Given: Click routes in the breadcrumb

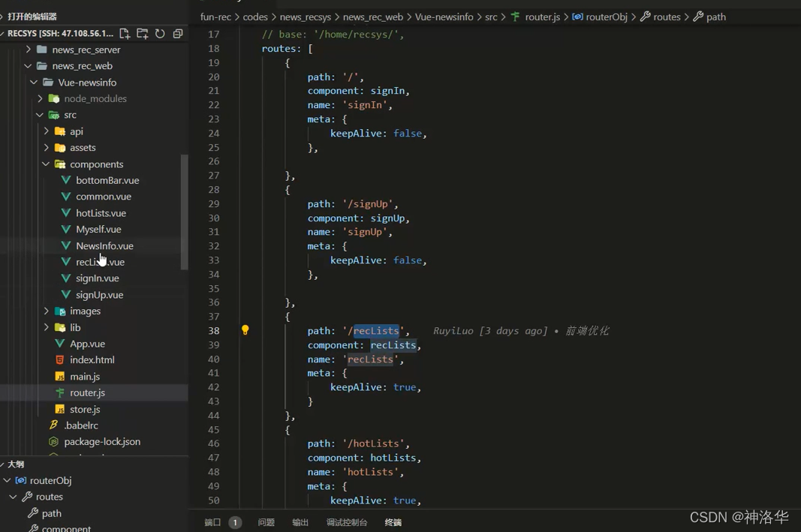Looking at the screenshot, I should pyautogui.click(x=667, y=17).
